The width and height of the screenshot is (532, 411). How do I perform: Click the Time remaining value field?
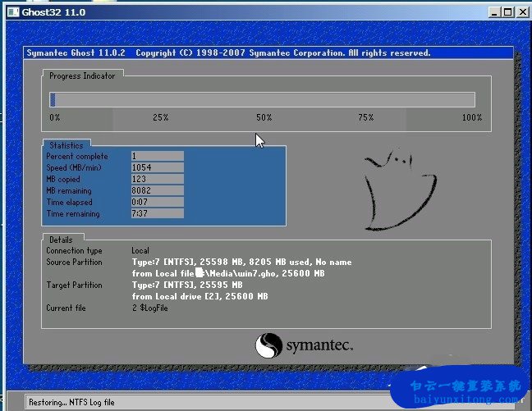point(157,214)
